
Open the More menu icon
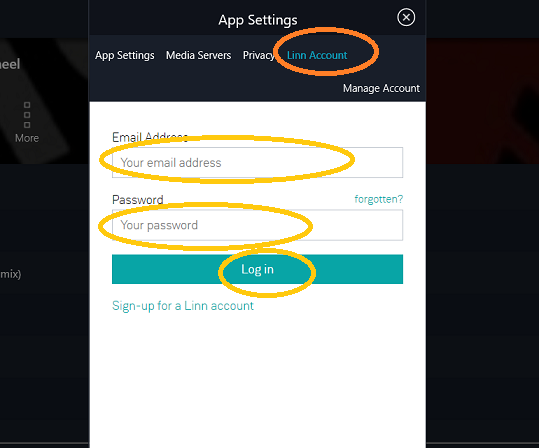click(x=27, y=114)
